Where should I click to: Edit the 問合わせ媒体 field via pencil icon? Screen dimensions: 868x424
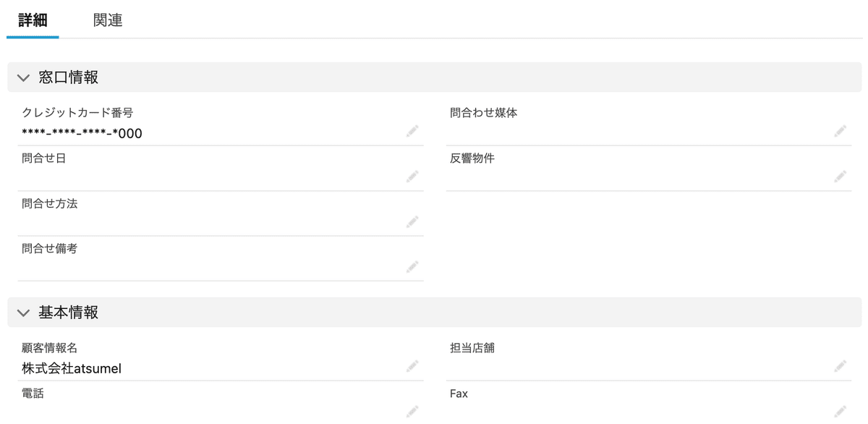tap(840, 131)
